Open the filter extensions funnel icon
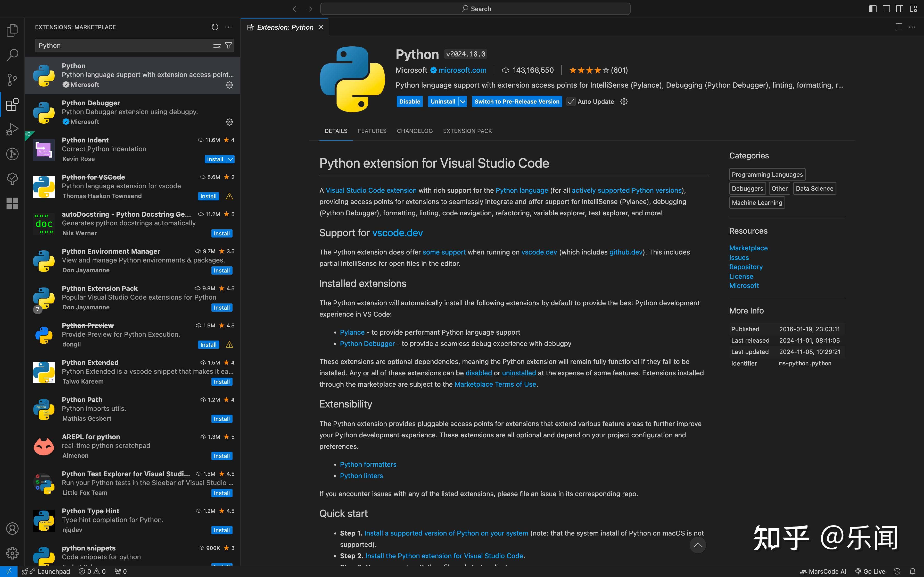This screenshot has width=924, height=577. (228, 45)
